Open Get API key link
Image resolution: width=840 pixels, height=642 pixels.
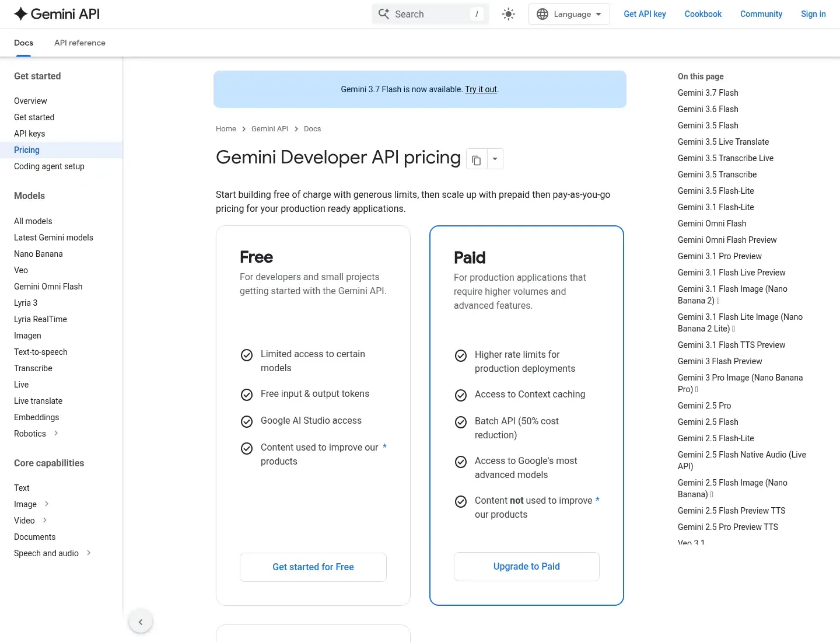click(x=645, y=14)
